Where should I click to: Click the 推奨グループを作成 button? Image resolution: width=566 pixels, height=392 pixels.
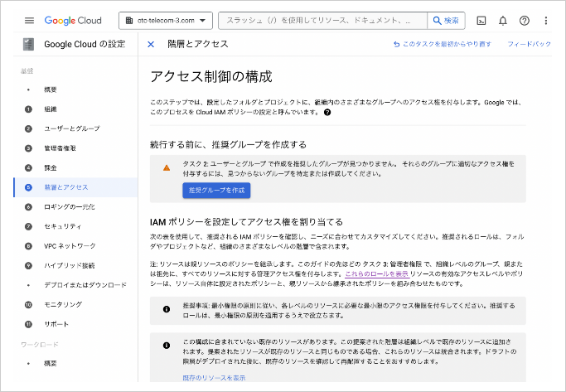point(216,190)
